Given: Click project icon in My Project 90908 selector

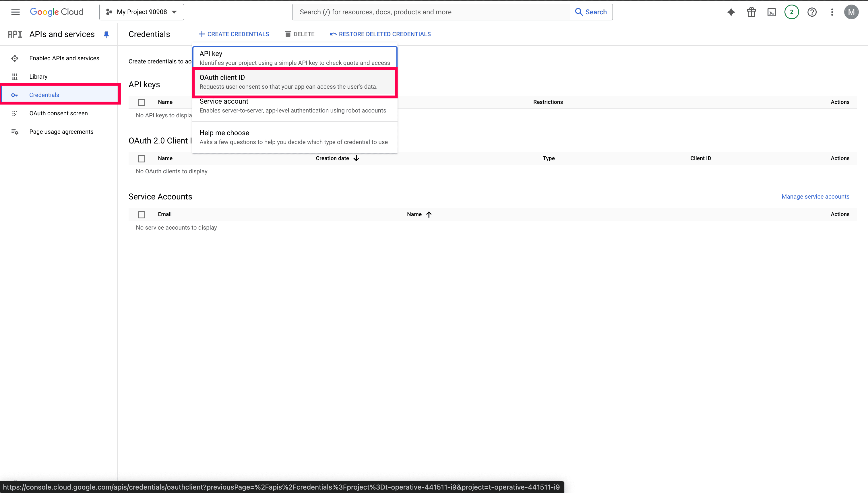Looking at the screenshot, I should 109,12.
